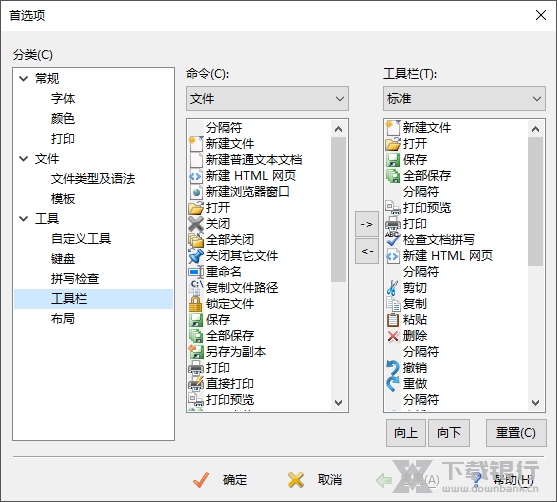Click the 帮助(H) help button
557x502 pixels.
504,480
